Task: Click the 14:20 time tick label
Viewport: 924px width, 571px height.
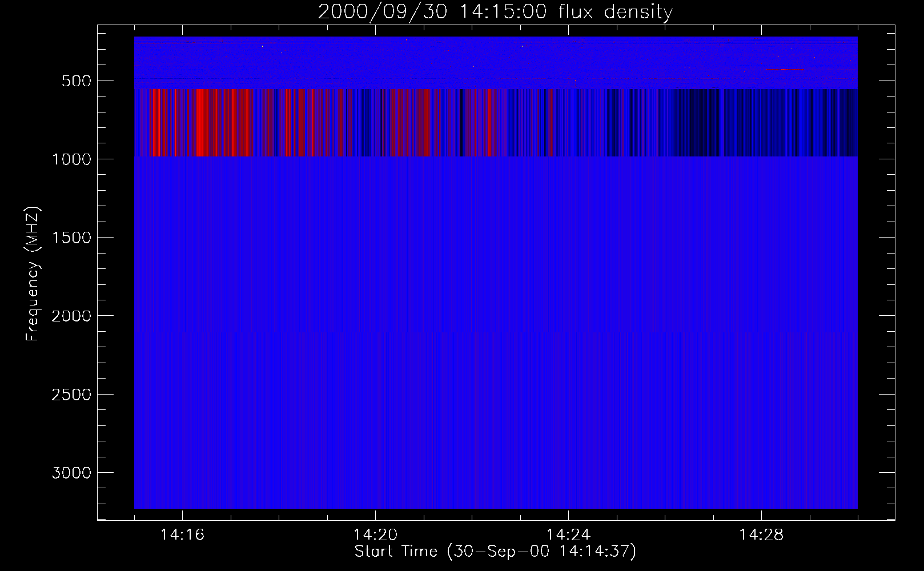Action: click(375, 535)
